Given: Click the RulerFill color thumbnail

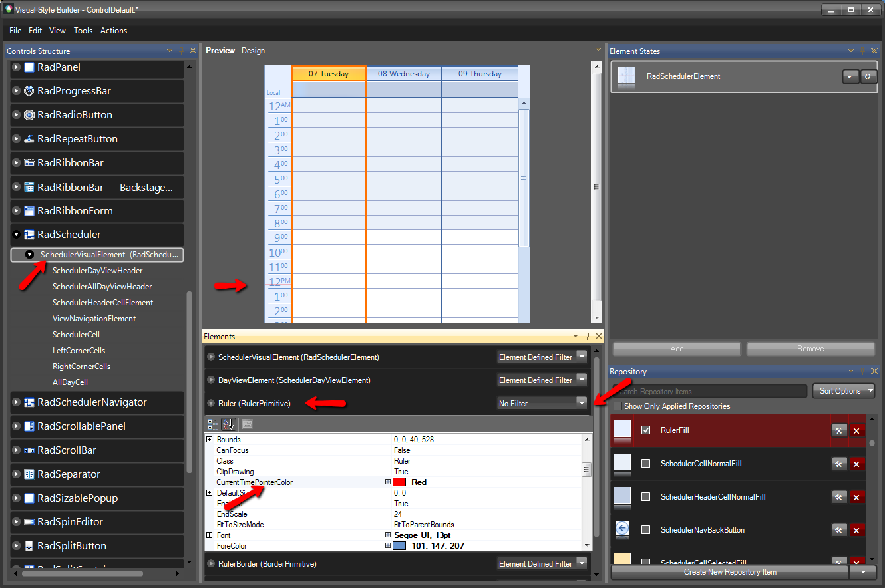Looking at the screenshot, I should 622,430.
